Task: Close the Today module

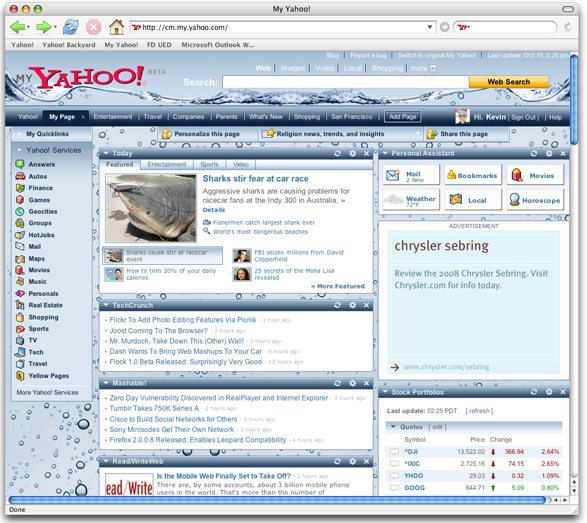Action: pos(367,153)
